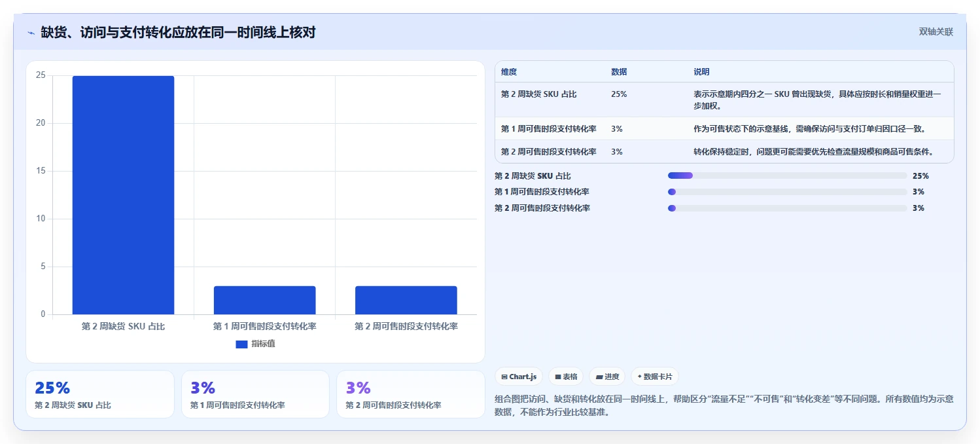The width and height of the screenshot is (980, 444).
Task: Click the 数据 column header
Action: (619, 72)
